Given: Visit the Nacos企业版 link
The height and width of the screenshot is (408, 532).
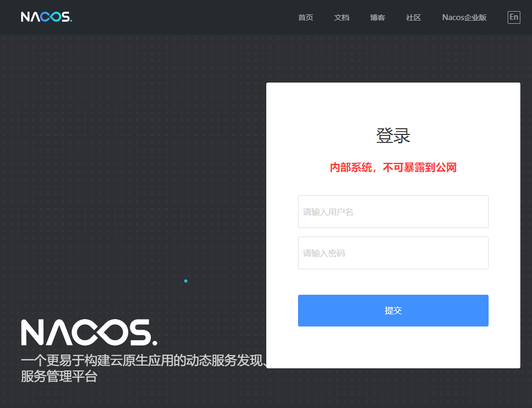Looking at the screenshot, I should coord(464,17).
